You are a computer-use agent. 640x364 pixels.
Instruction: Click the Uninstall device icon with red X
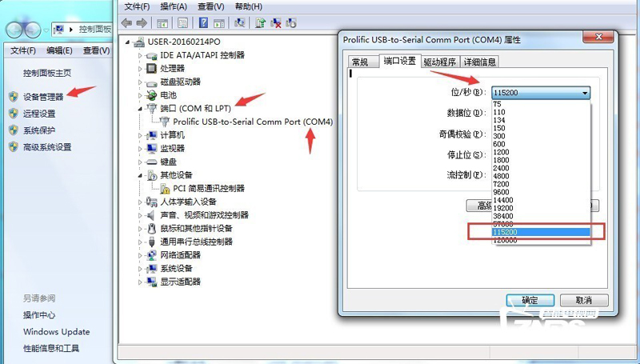[x=276, y=23]
